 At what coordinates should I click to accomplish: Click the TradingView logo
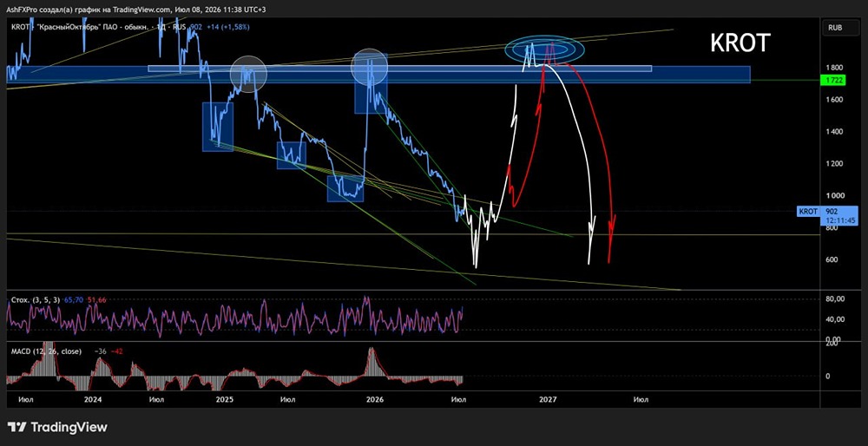click(x=57, y=427)
